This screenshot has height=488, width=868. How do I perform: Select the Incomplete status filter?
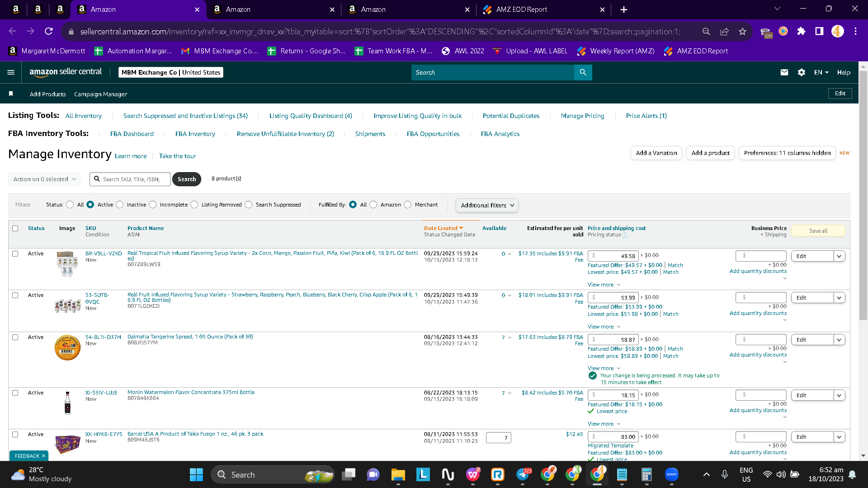pos(153,205)
